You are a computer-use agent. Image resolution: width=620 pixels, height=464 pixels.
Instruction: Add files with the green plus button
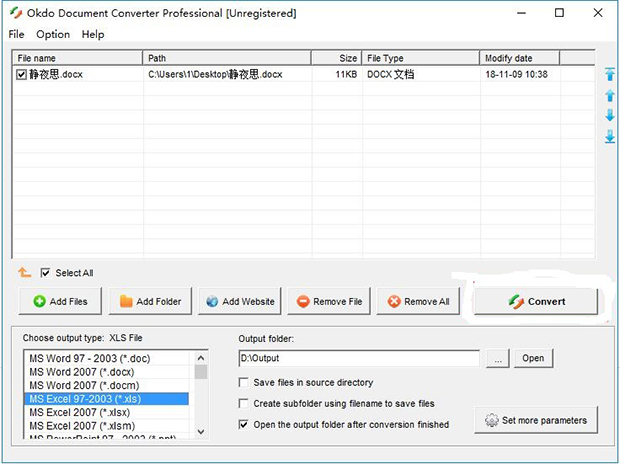(60, 301)
